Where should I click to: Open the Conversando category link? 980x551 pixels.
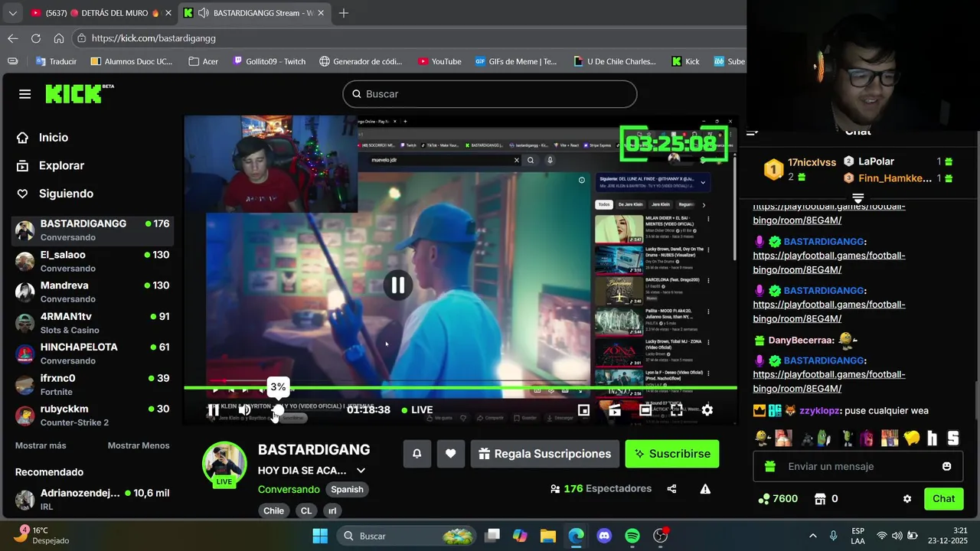(x=289, y=489)
